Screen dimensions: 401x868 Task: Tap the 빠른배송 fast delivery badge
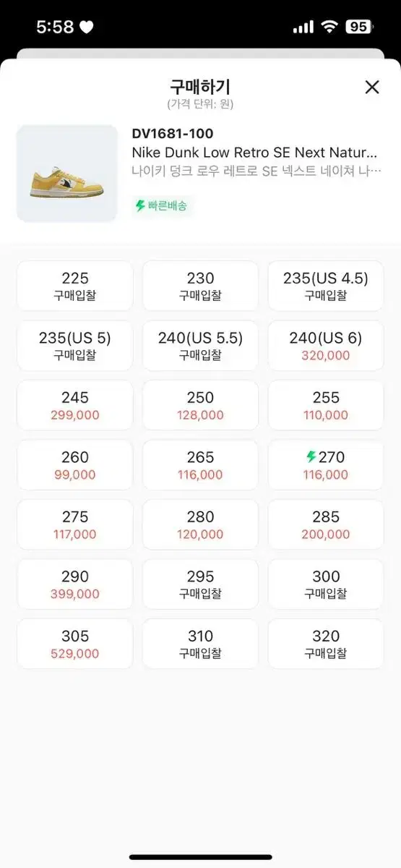[161, 205]
